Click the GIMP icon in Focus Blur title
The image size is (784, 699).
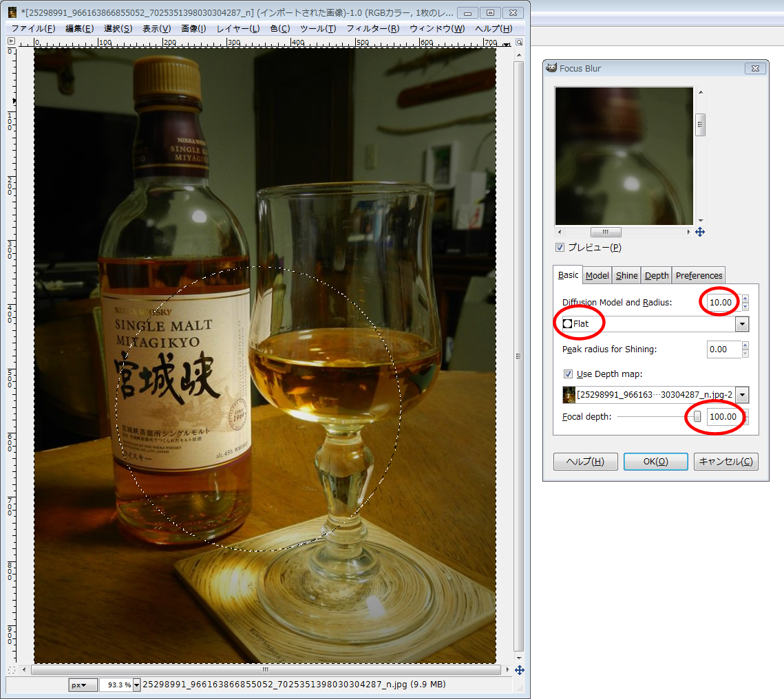(x=552, y=69)
